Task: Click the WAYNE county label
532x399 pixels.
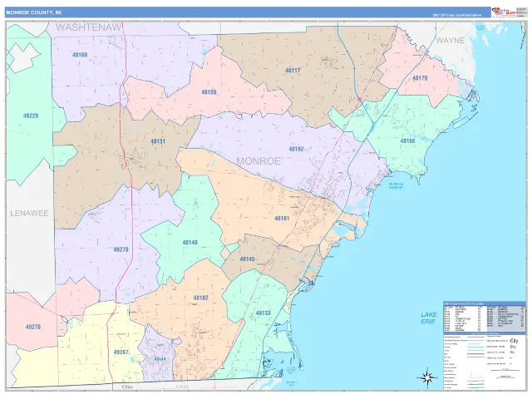Action: (450, 41)
